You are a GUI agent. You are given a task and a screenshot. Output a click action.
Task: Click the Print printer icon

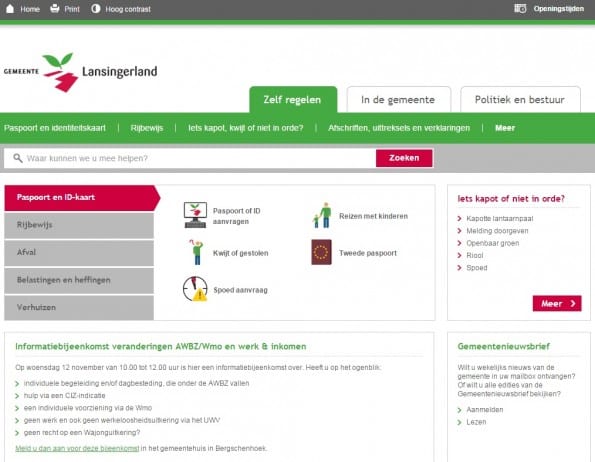click(x=55, y=8)
